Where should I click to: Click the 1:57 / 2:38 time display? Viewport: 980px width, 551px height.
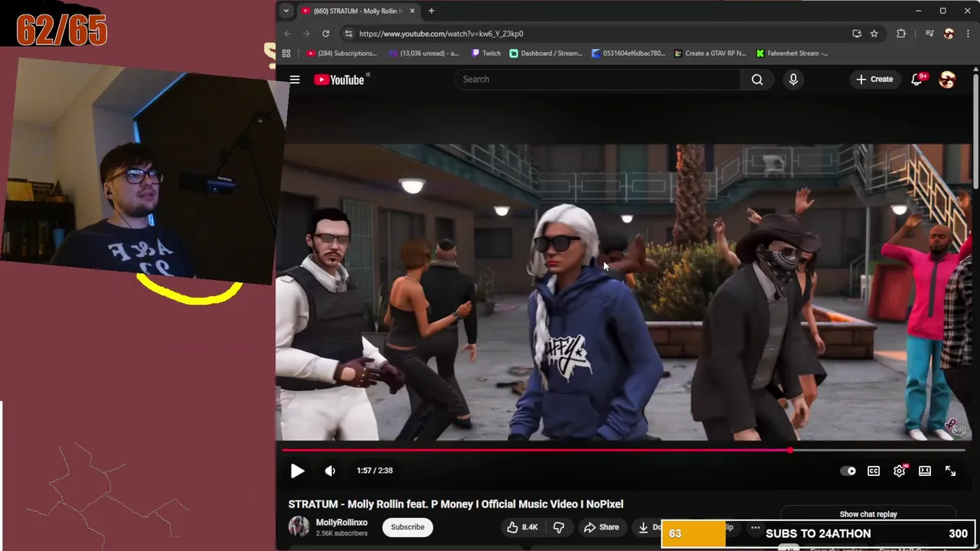point(374,471)
